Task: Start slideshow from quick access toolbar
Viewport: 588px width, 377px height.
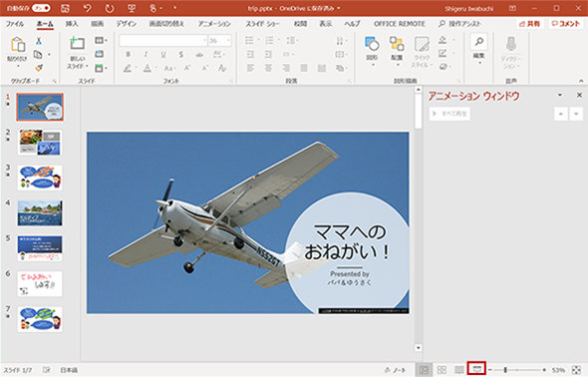Action: [132, 8]
